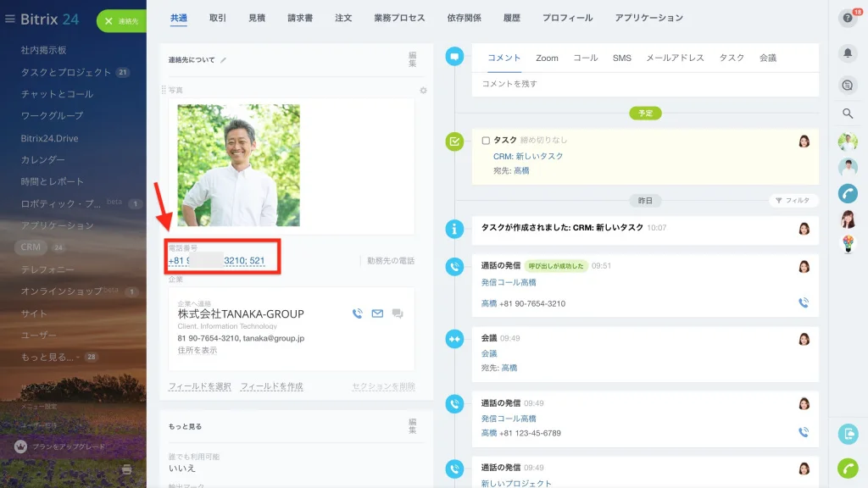Screen dimensions: 868x488
Task: Click フィールドを選択 link
Action: [200, 386]
